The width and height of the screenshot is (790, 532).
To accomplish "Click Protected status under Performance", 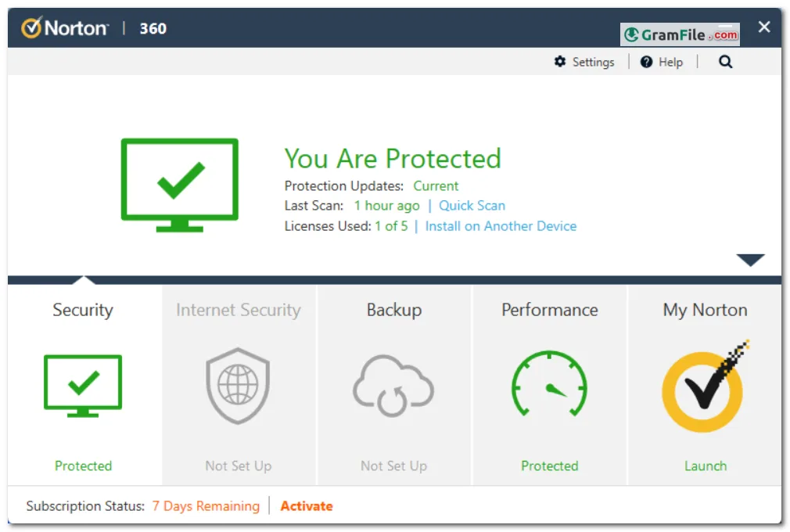I will coord(550,466).
